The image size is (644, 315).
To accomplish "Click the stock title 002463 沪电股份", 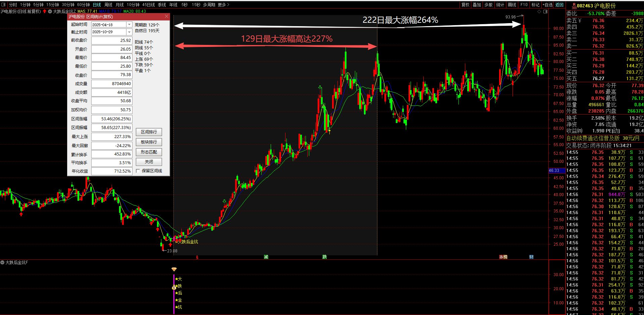I will click(596, 6).
